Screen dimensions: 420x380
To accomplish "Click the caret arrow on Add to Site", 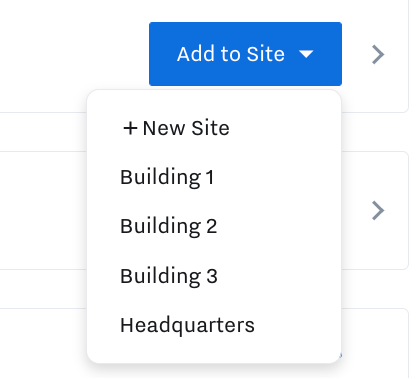I will click(x=306, y=54).
